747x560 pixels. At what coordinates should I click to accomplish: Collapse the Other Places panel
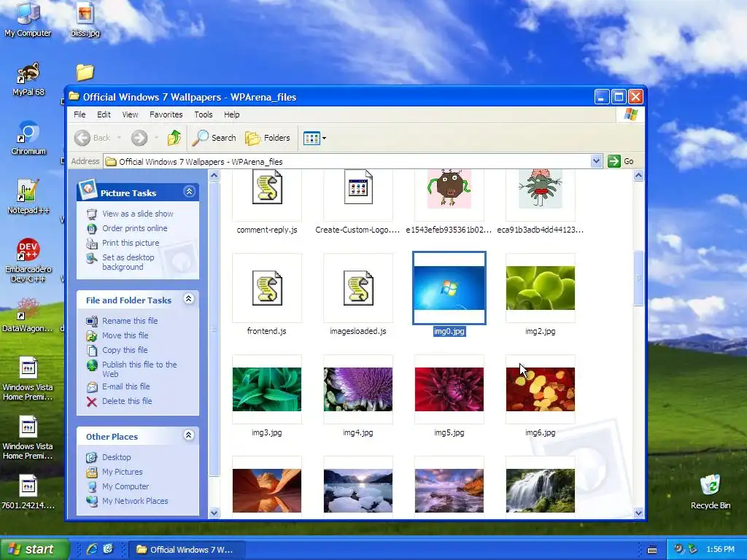pos(189,435)
